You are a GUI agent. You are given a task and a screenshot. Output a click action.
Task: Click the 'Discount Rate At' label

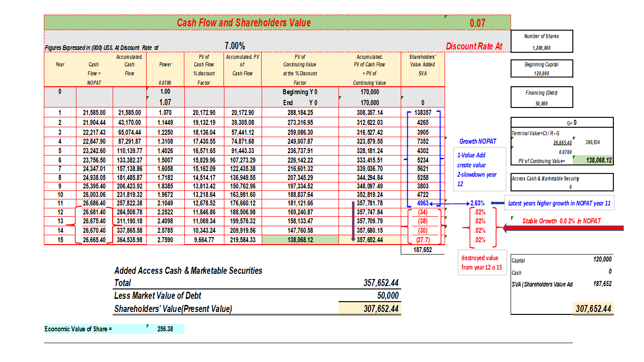474,46
